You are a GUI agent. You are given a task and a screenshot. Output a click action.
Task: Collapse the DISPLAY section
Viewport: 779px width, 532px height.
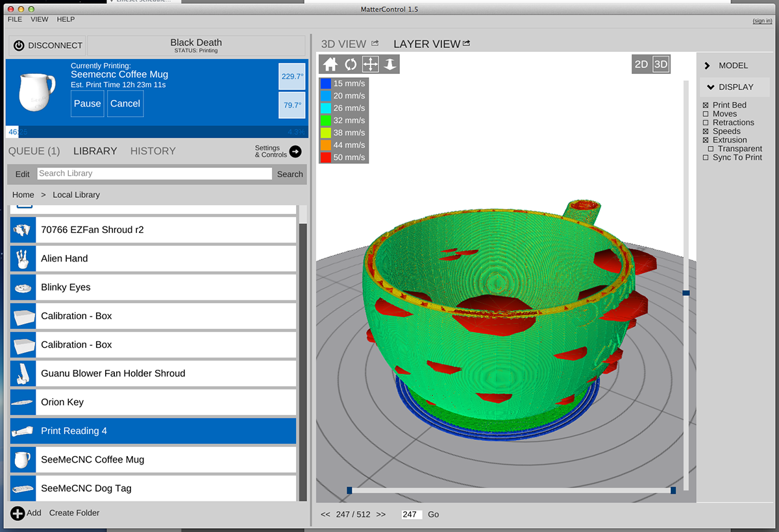click(x=711, y=87)
